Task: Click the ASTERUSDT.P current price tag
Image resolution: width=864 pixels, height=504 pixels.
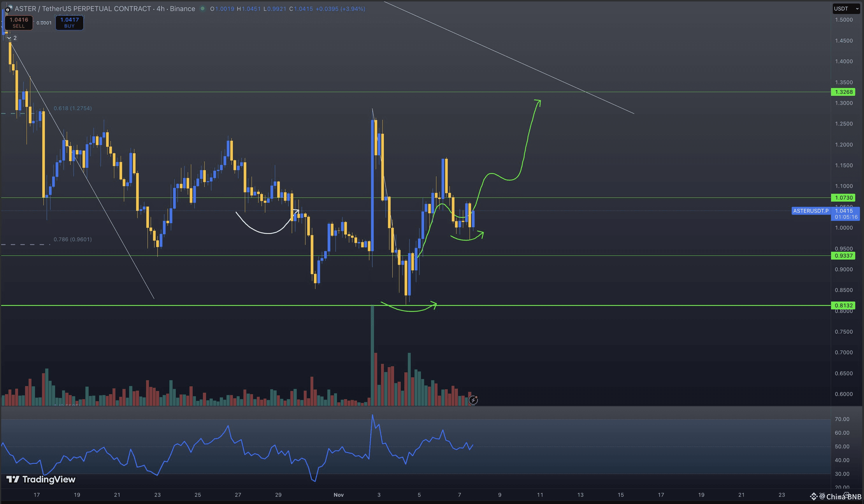Action: (811, 211)
